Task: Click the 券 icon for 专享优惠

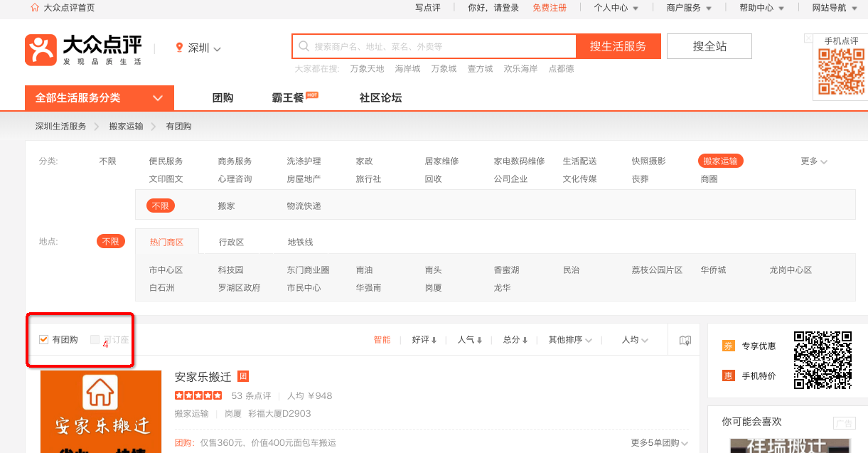Action: [728, 346]
